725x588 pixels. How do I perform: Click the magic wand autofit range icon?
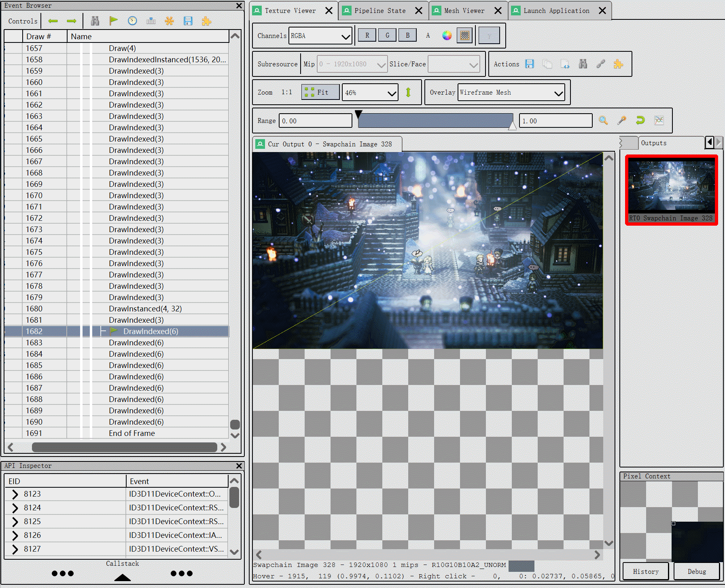coord(622,121)
